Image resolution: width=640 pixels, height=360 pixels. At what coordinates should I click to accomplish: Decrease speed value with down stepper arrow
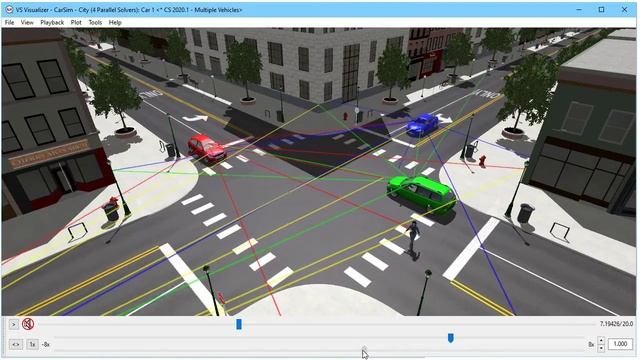tap(601, 348)
